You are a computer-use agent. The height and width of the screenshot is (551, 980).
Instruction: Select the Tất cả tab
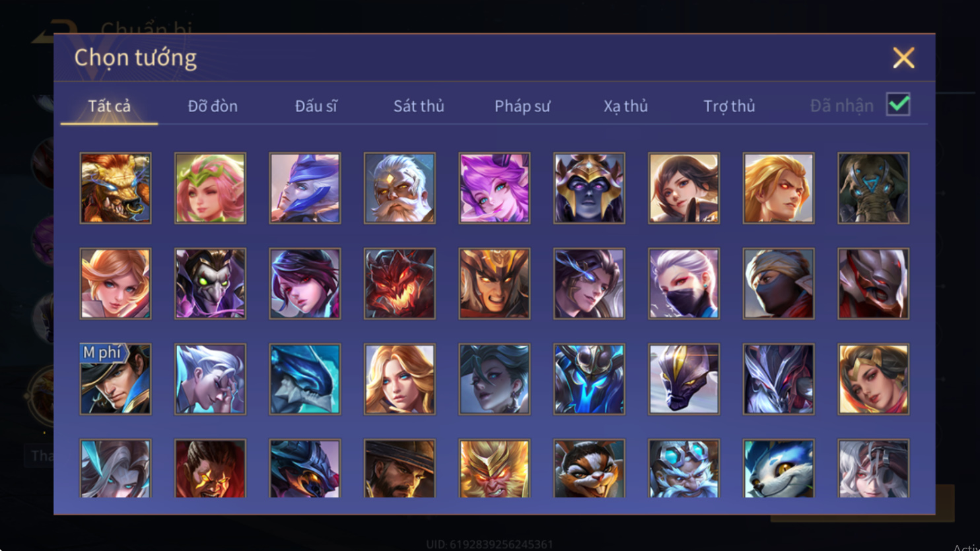pos(110,106)
